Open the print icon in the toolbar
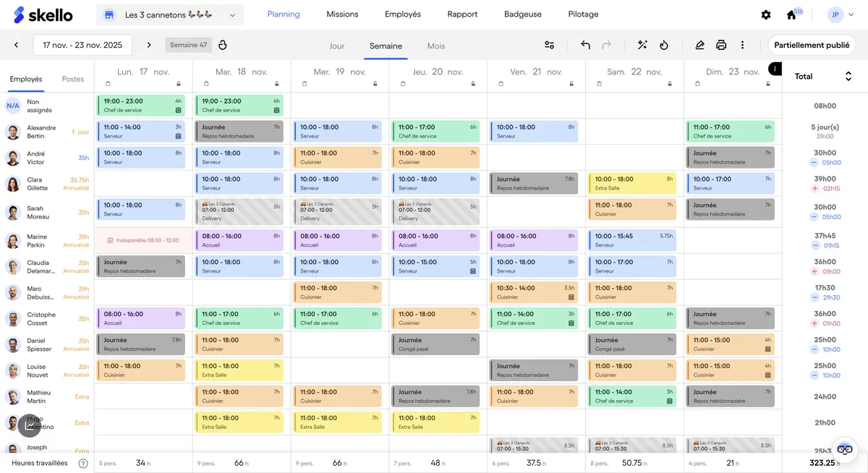The height and width of the screenshot is (473, 868). point(721,45)
